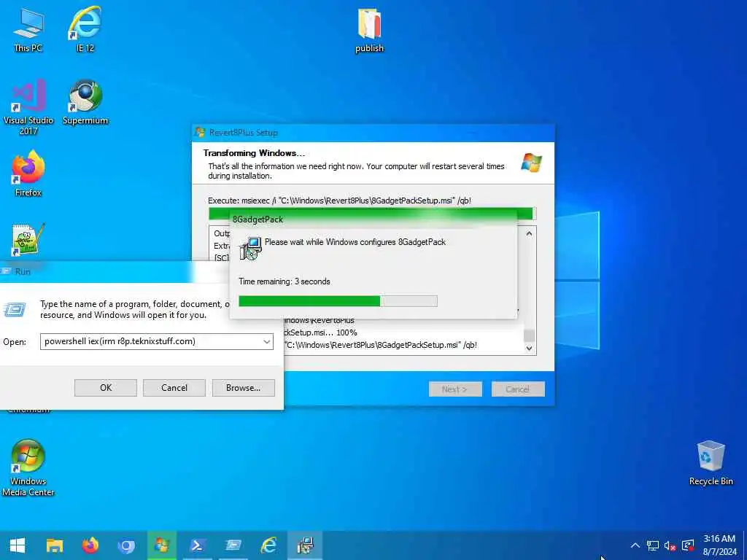
Task: Click the 'Time remaining: 3 seconds' text
Action: [x=285, y=281]
